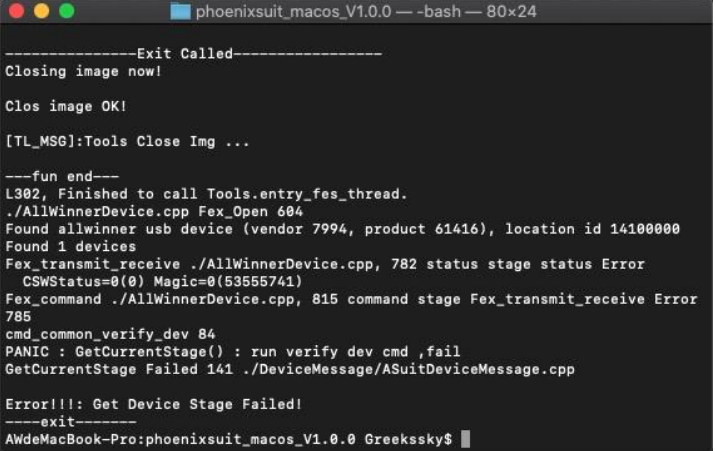This screenshot has height=451, width=715.
Task: Click the 'Exit Called' separator line
Action: (x=193, y=54)
